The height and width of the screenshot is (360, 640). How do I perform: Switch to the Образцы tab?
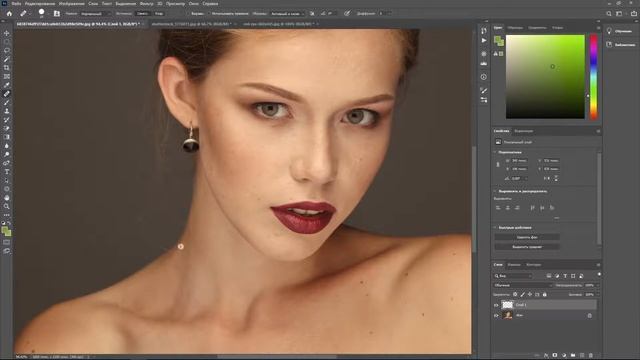click(515, 28)
